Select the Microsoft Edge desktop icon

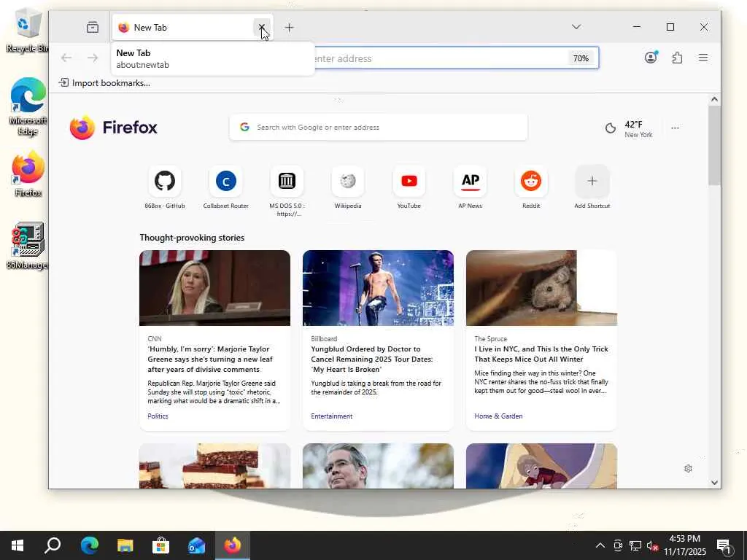coord(28,106)
